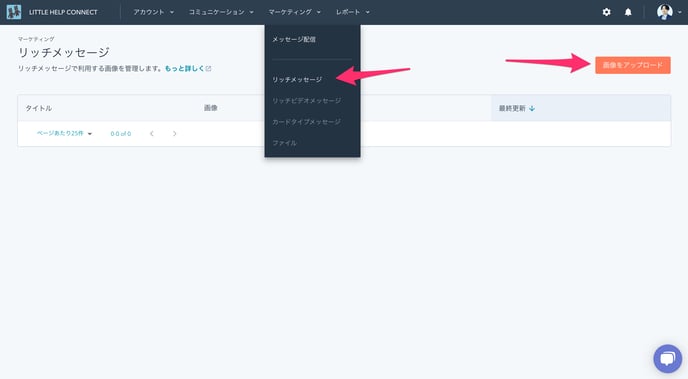Select ファイル menu entry

(284, 143)
